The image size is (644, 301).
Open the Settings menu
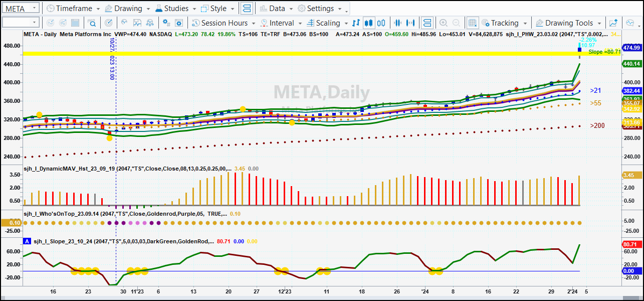[x=320, y=9]
